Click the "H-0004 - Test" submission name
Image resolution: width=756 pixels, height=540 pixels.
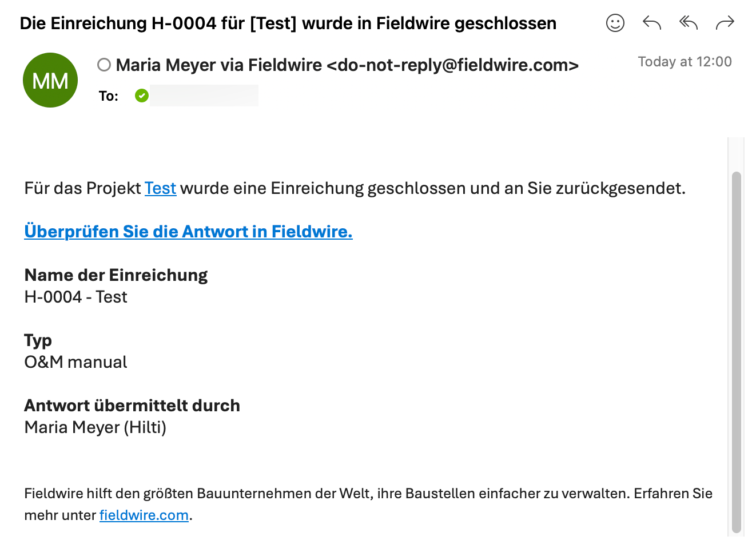75,297
